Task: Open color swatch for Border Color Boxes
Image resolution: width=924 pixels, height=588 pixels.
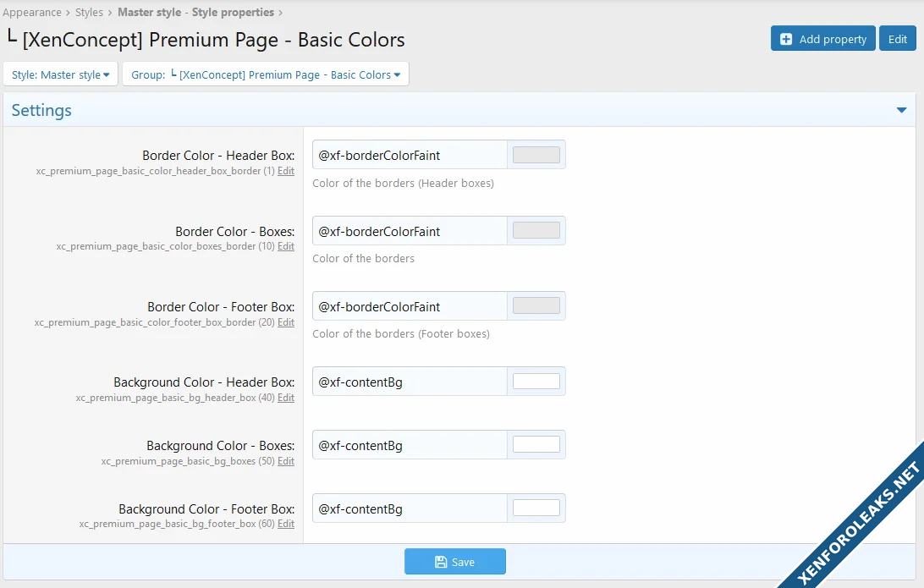Action: click(536, 231)
